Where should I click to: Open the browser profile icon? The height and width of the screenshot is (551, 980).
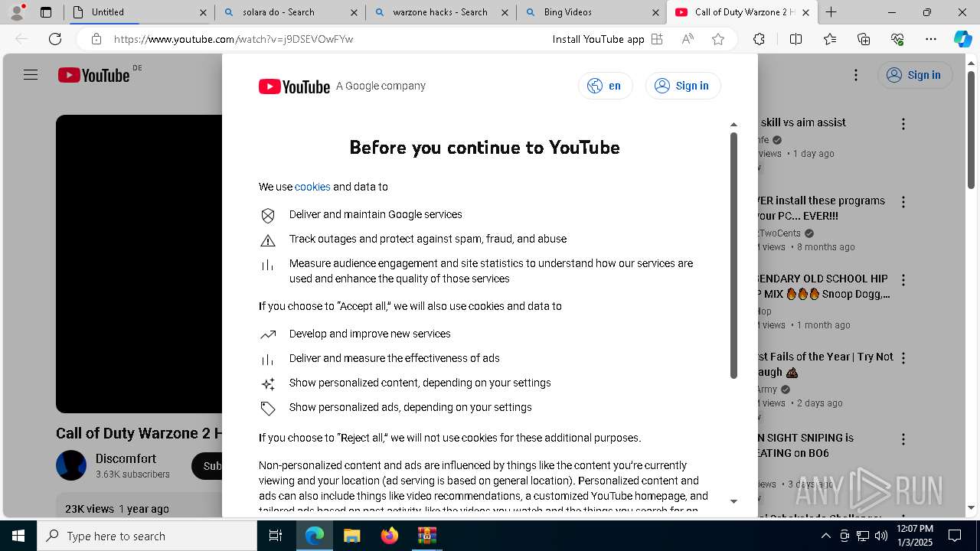17,12
